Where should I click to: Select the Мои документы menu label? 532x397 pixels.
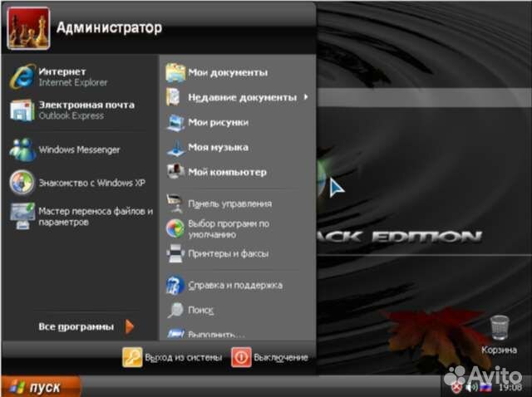(x=228, y=72)
